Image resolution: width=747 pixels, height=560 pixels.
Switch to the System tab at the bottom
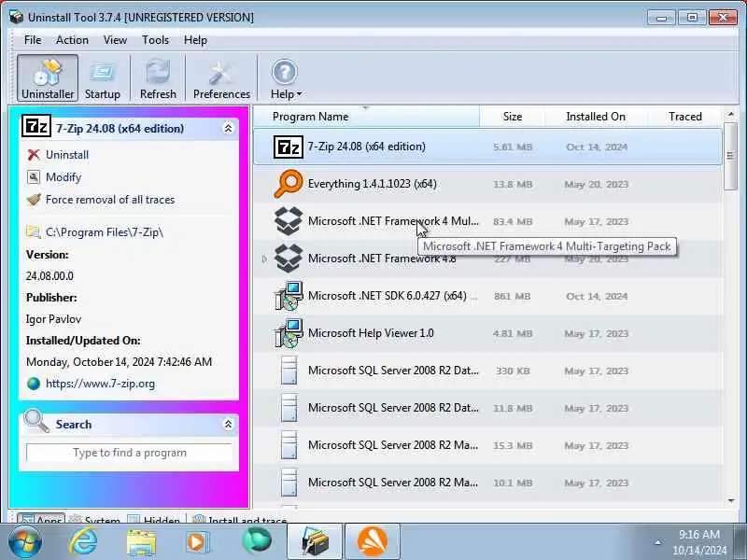(94, 519)
